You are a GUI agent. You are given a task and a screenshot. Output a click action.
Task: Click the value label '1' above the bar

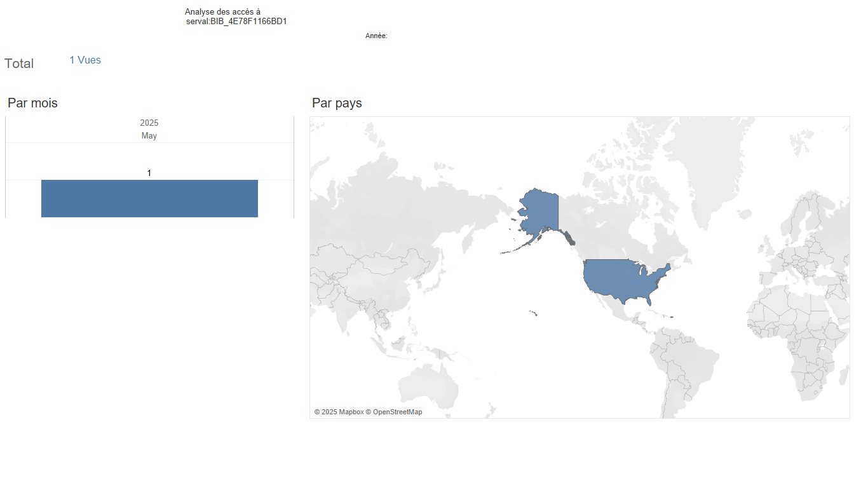click(x=149, y=173)
